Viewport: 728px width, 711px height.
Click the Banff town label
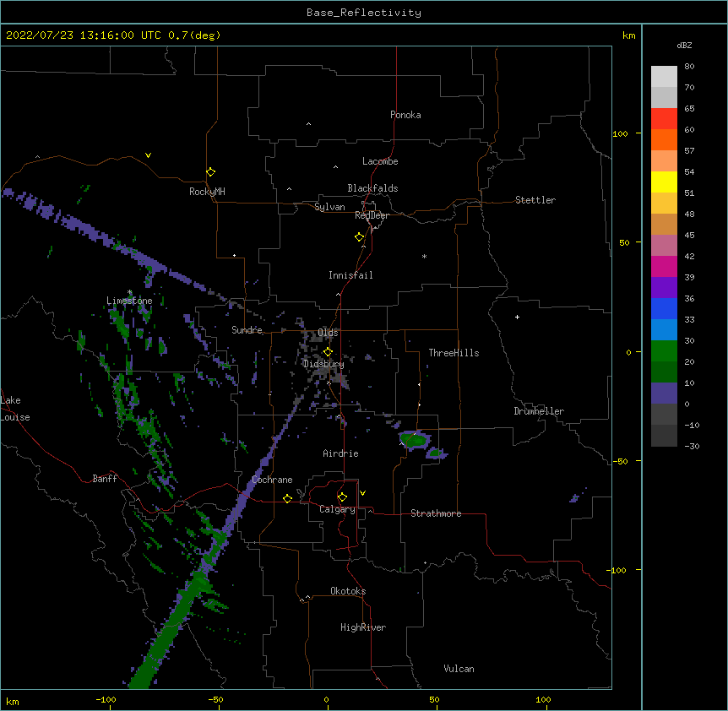tap(105, 479)
